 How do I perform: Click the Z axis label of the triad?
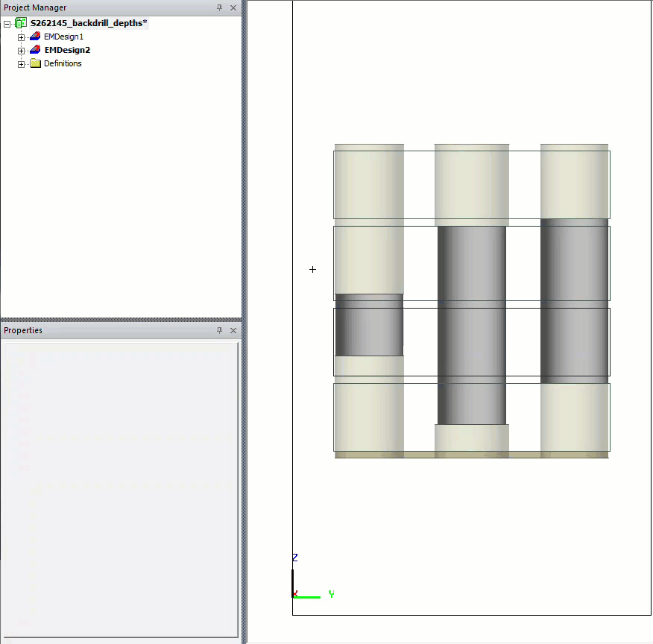294,558
